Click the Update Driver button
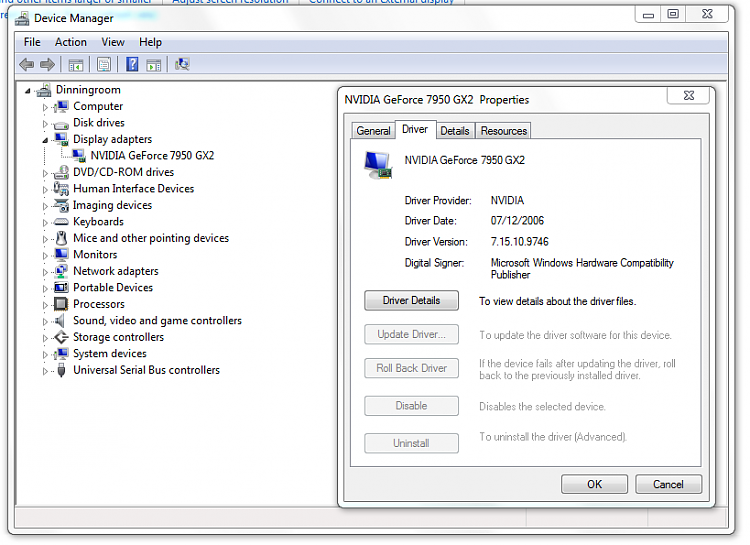Screen dimensions: 750x545 [x=411, y=334]
